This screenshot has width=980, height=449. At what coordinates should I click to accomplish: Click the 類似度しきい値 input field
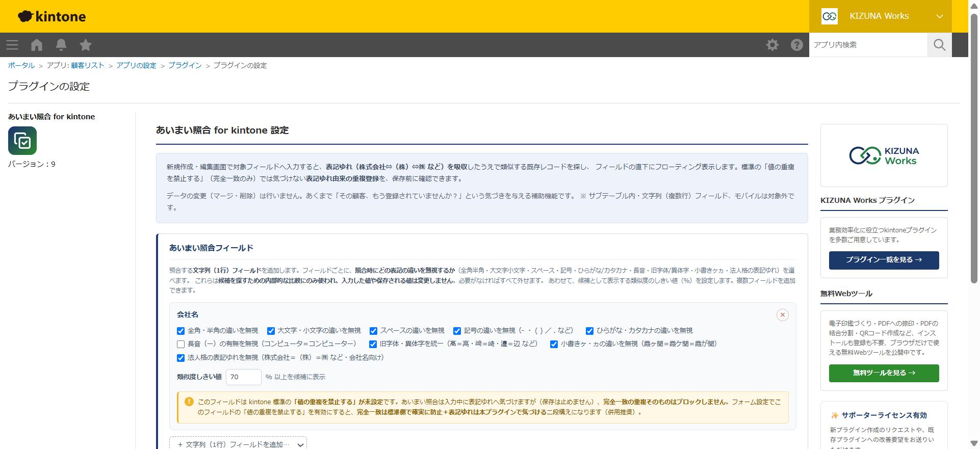point(244,377)
